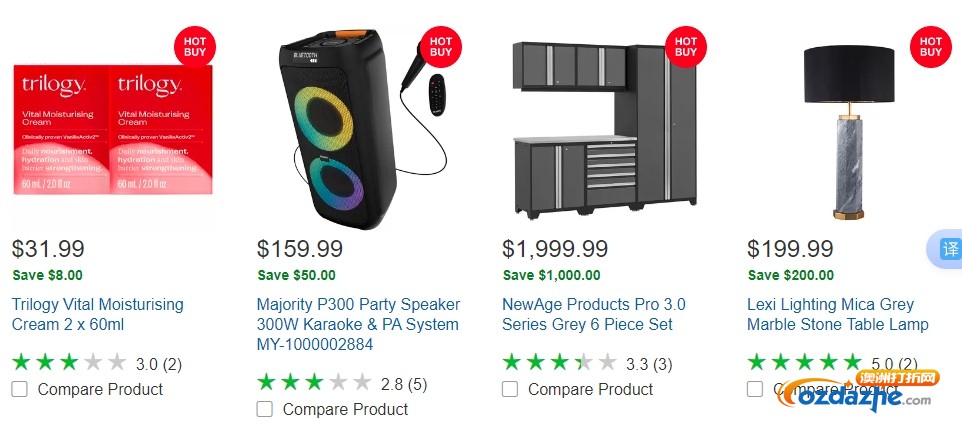Click the grey garage cabinet set image
The height and width of the screenshot is (425, 962).
[604, 129]
